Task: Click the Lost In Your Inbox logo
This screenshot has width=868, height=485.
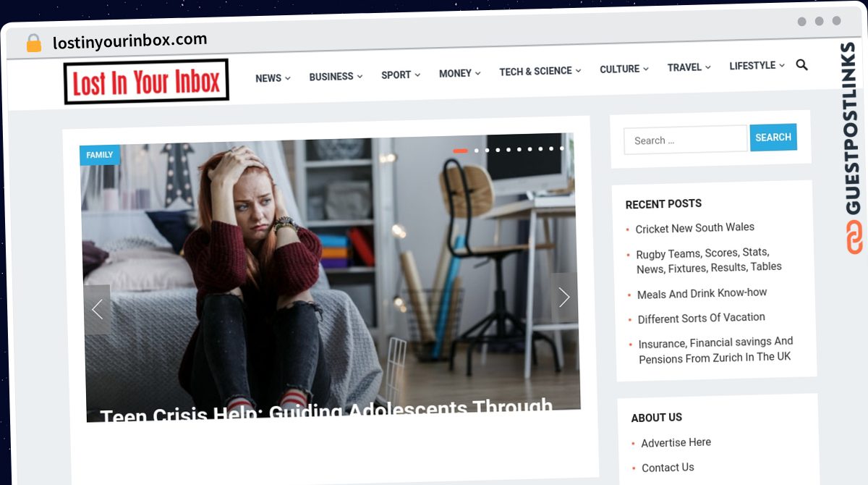Action: point(146,82)
